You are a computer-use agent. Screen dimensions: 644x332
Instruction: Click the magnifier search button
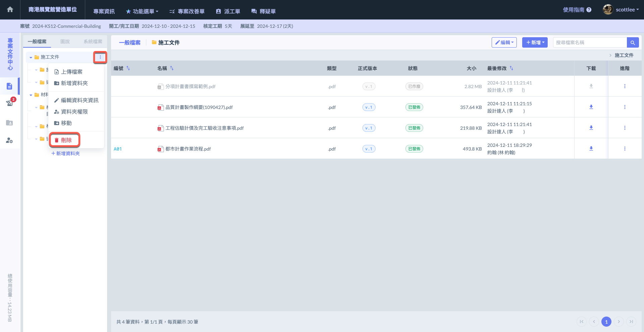633,43
